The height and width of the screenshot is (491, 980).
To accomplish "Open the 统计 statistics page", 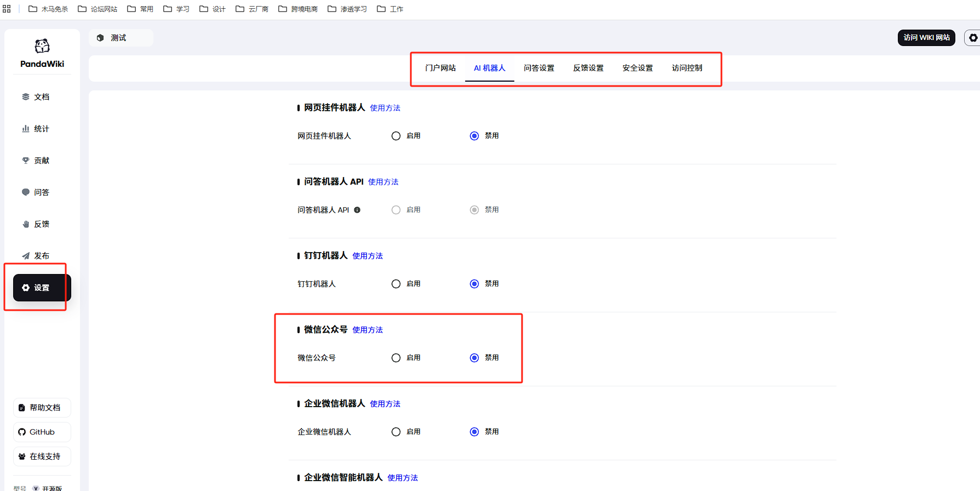I will click(x=36, y=129).
